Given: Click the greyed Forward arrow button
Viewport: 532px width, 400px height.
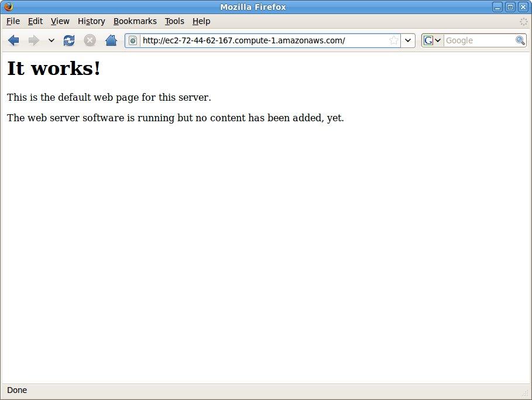Looking at the screenshot, I should click(33, 41).
